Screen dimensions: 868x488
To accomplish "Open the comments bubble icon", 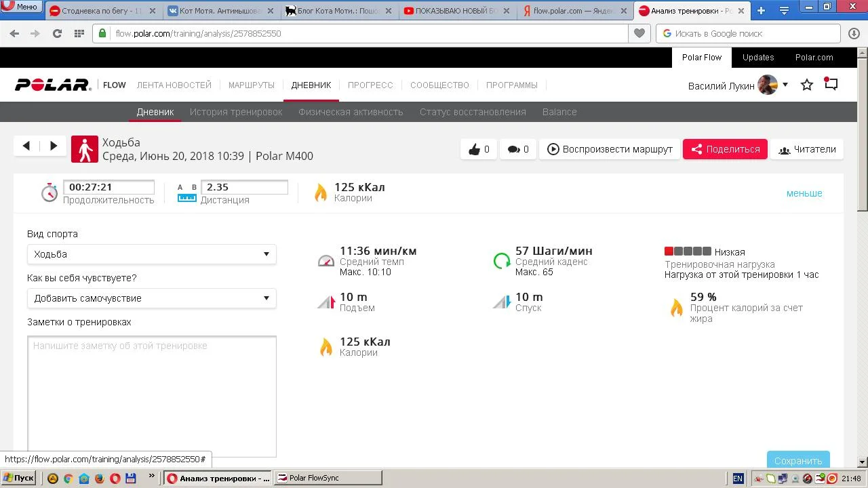I will [518, 149].
